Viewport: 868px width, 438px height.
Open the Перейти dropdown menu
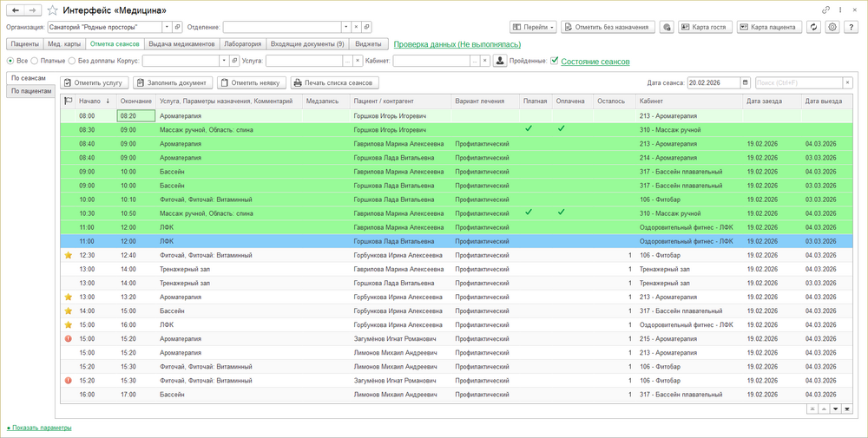pyautogui.click(x=533, y=27)
